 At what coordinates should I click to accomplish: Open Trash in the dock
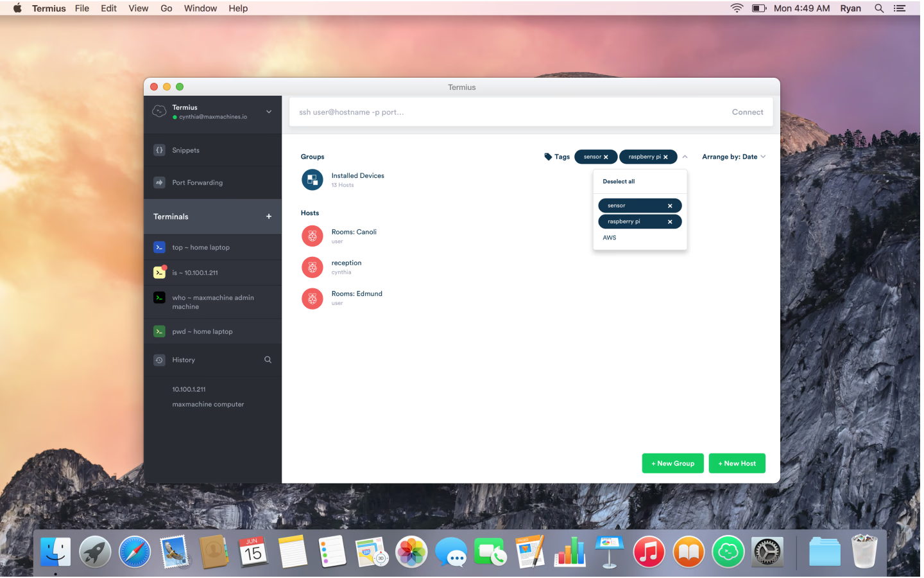coord(864,552)
